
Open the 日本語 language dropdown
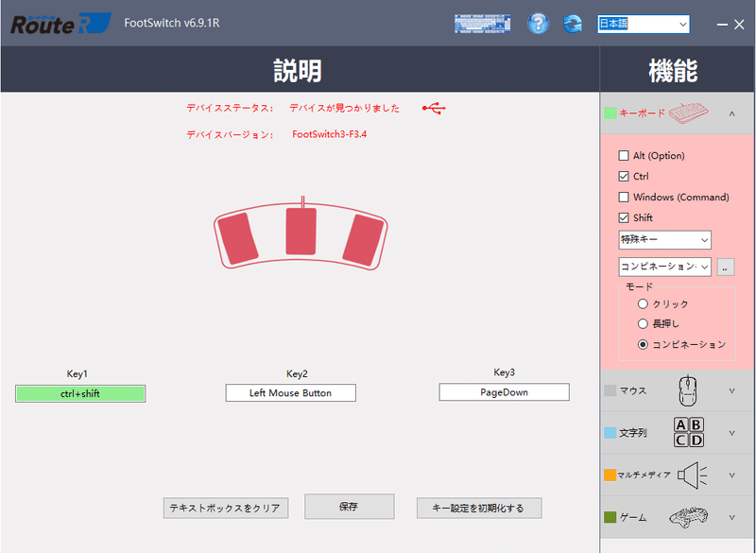tap(644, 24)
